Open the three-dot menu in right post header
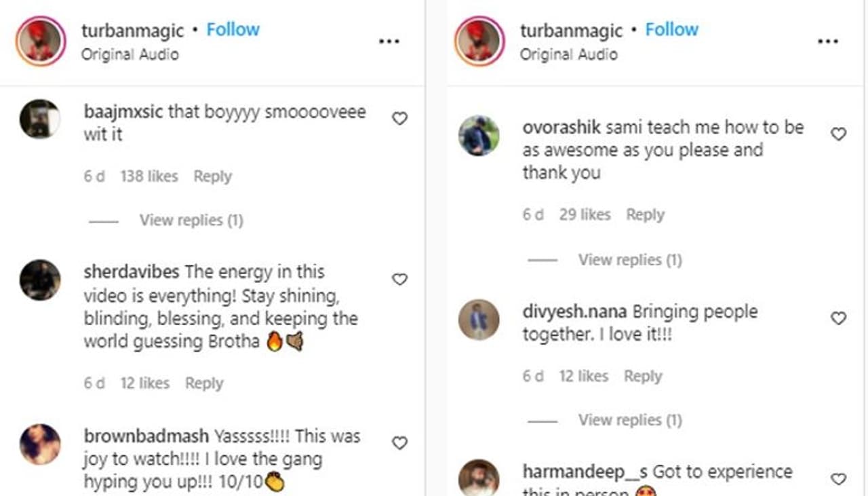 828,41
